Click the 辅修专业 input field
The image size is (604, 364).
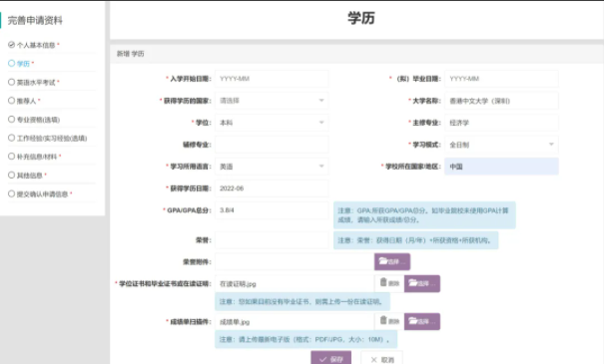click(x=272, y=145)
